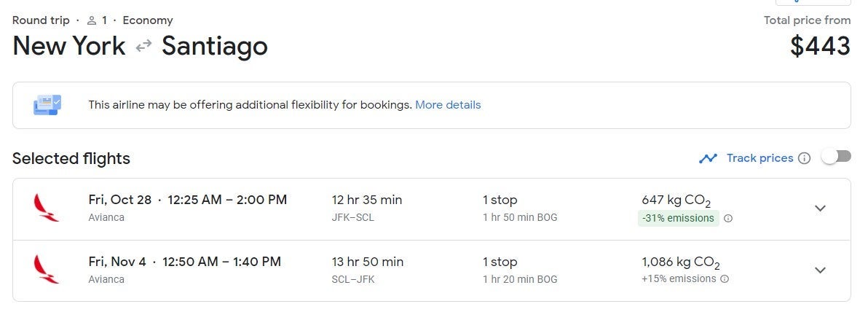Click the Track prices info icon
The image size is (868, 320).
pos(804,158)
